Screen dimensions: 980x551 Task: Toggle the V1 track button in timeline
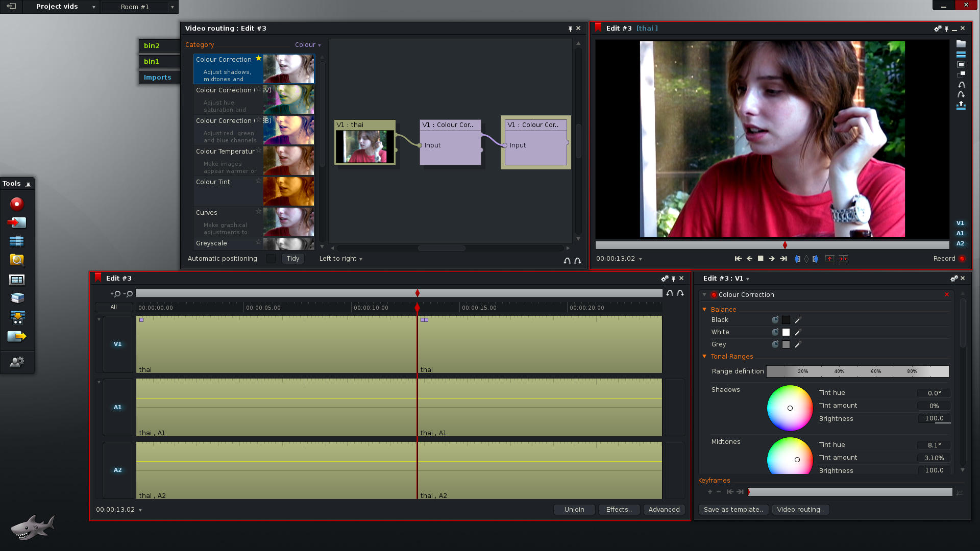[x=117, y=344]
